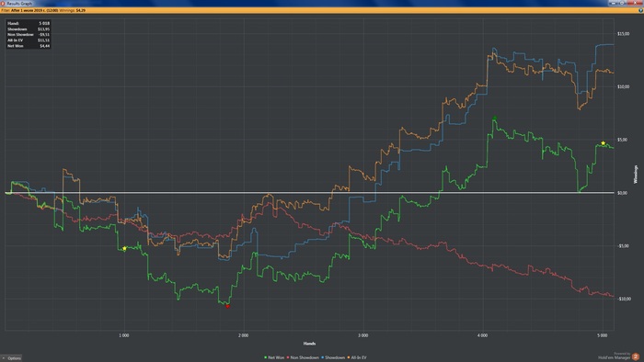Click the Hold'em Manager 2 logo at bottom right
The width and height of the screenshot is (644, 362).
636,356
